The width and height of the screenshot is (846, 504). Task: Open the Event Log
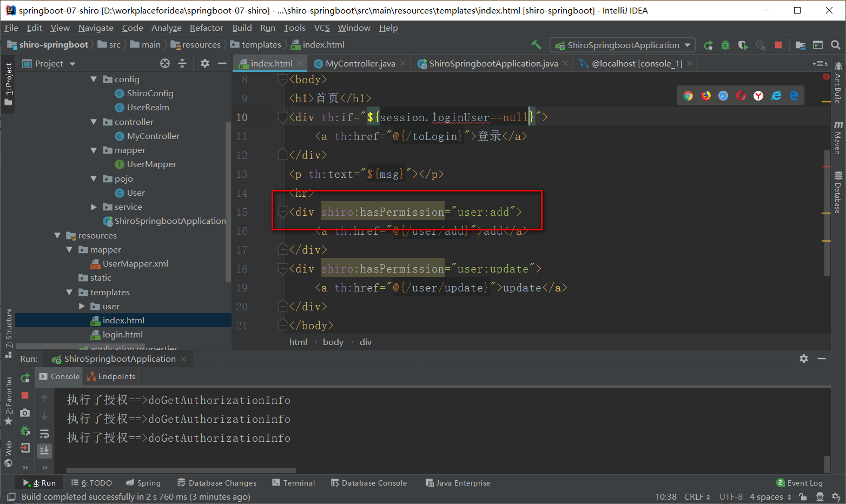tap(799, 483)
